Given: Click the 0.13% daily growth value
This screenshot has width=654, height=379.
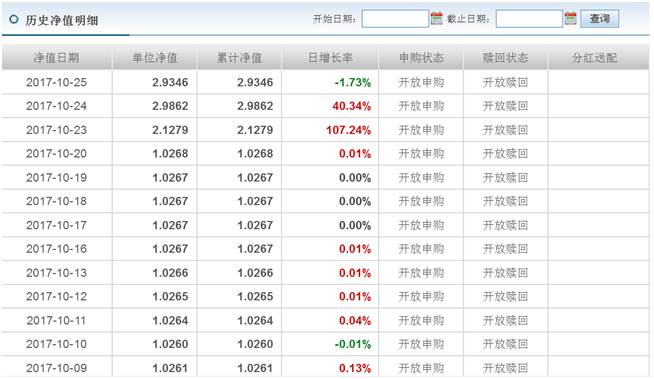Looking at the screenshot, I should (355, 368).
